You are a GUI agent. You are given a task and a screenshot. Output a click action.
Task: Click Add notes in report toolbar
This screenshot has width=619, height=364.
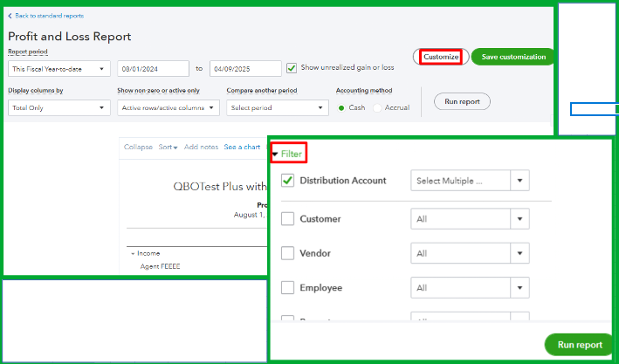[x=201, y=147]
